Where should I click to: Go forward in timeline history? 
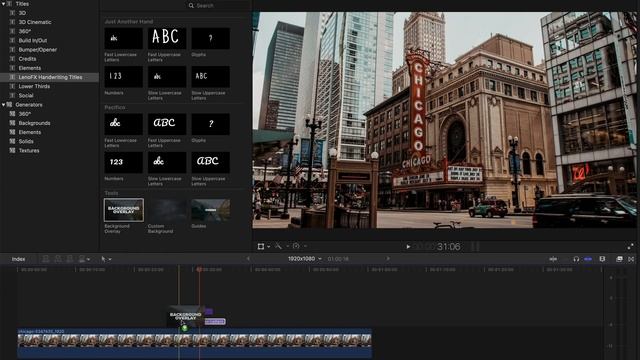point(388,259)
